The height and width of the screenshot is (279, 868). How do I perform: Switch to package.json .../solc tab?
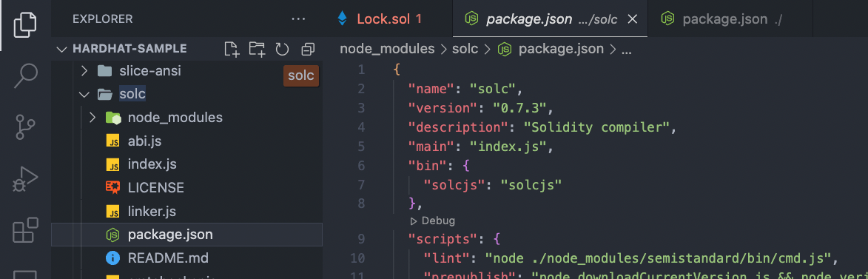(550, 19)
